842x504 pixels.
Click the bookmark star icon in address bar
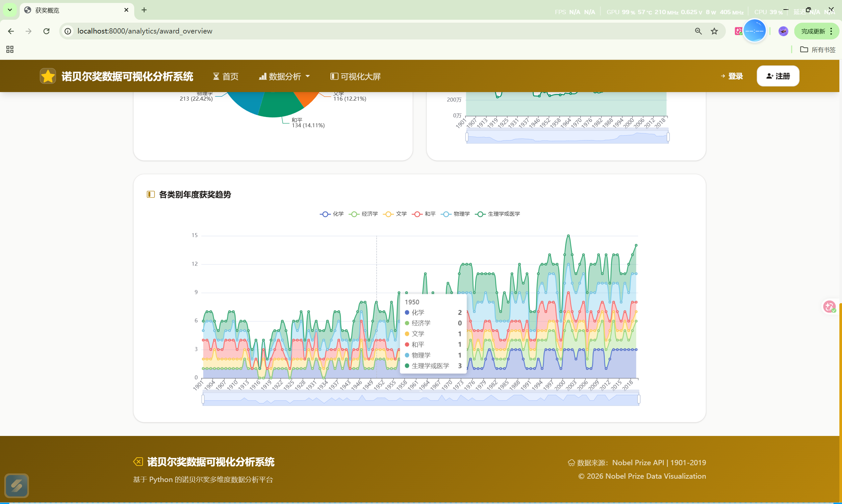(714, 31)
